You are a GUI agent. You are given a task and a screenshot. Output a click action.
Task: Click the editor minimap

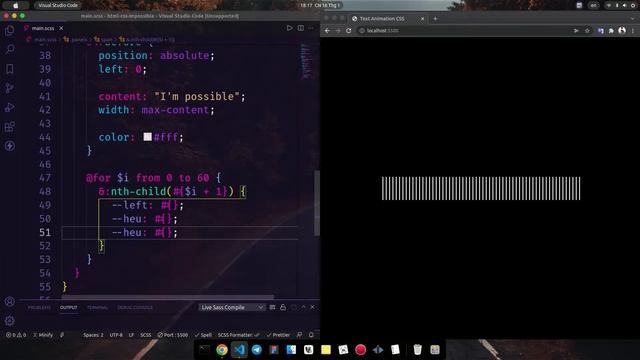tap(307, 61)
